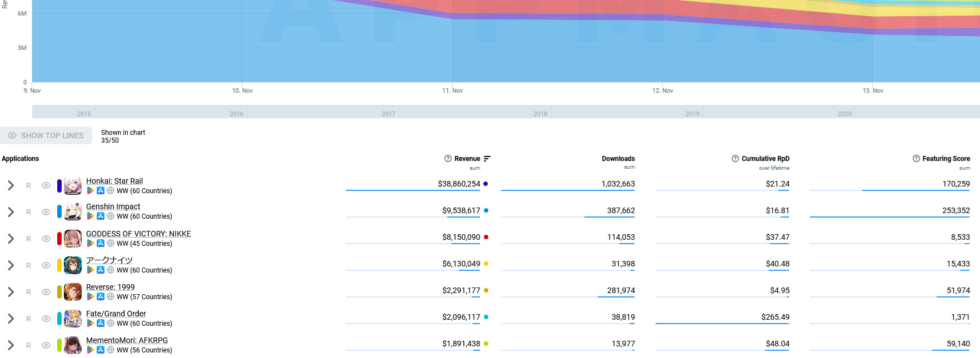The width and height of the screenshot is (980, 358).
Task: Sort by the Featuring Score column header
Action: click(946, 159)
